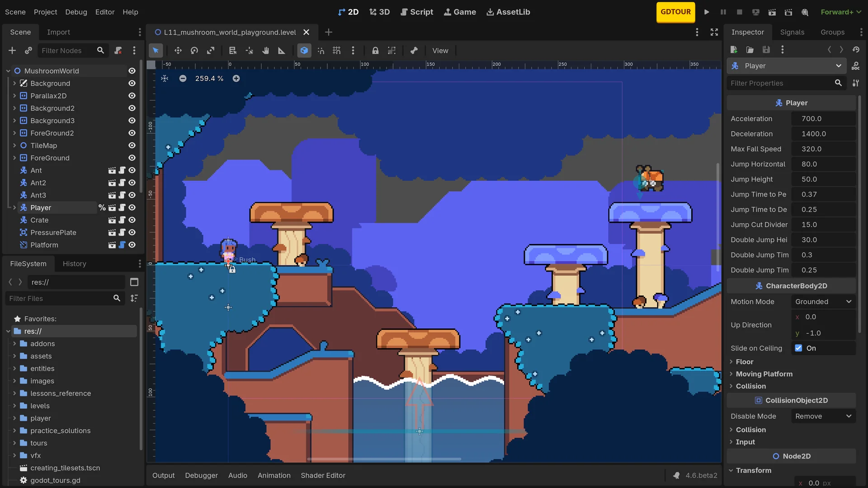This screenshot has width=868, height=488.
Task: Open the Motion Mode dropdown
Action: (823, 301)
